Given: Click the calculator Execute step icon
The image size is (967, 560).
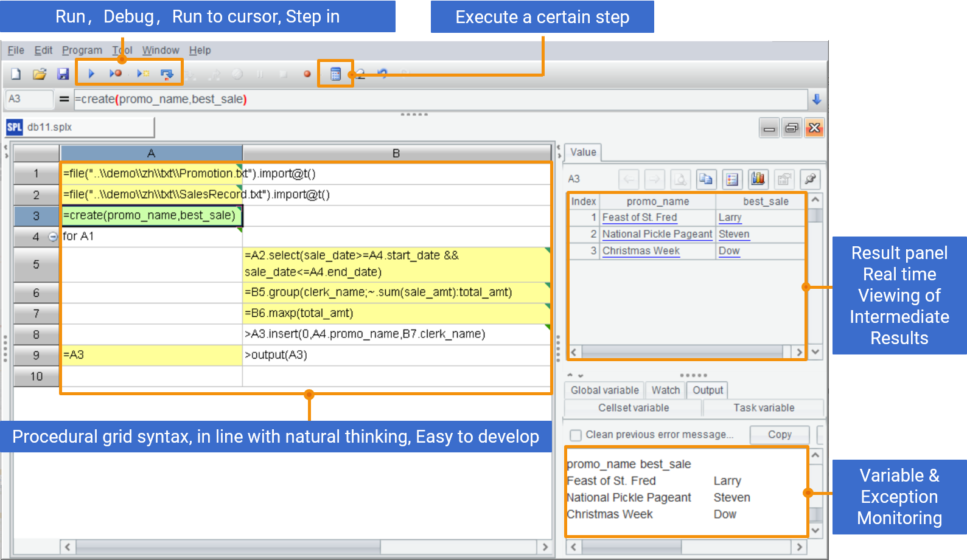Looking at the screenshot, I should pos(335,74).
